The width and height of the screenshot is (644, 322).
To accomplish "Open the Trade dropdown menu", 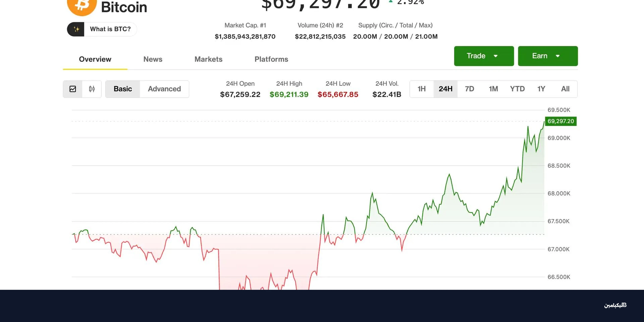I will (484, 56).
